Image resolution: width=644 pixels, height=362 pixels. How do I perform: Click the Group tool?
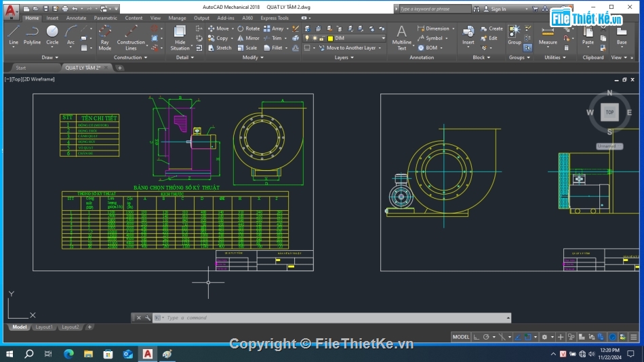[x=515, y=35]
